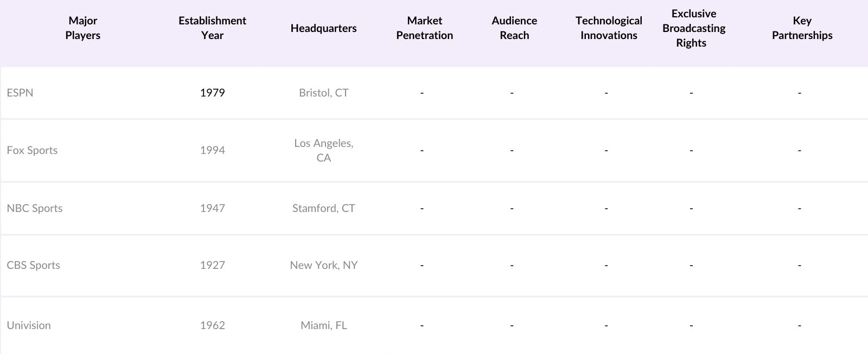Select the Bristol, CT headquarters cell
Screen dimensions: 868x354
point(323,93)
